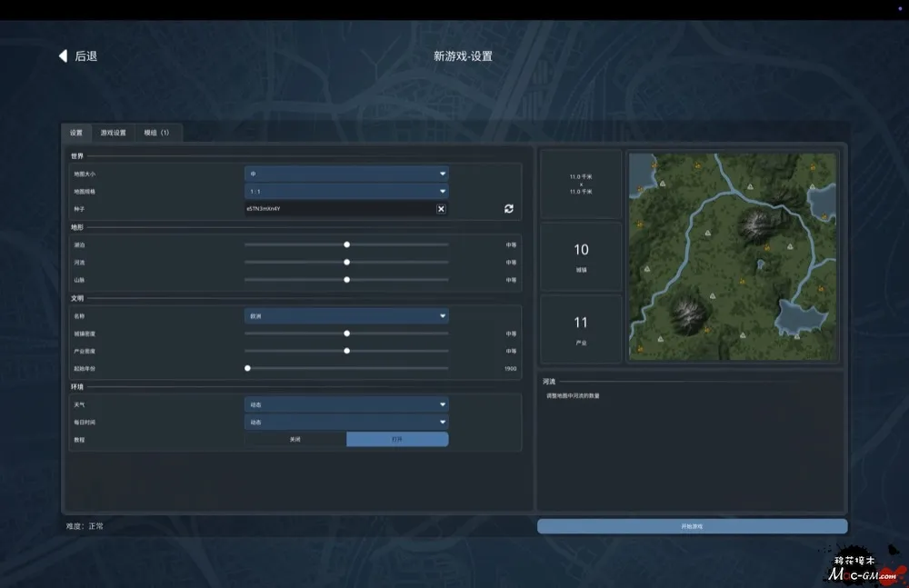Image resolution: width=909 pixels, height=588 pixels.
Task: Click the generated map preview image
Action: (x=733, y=256)
